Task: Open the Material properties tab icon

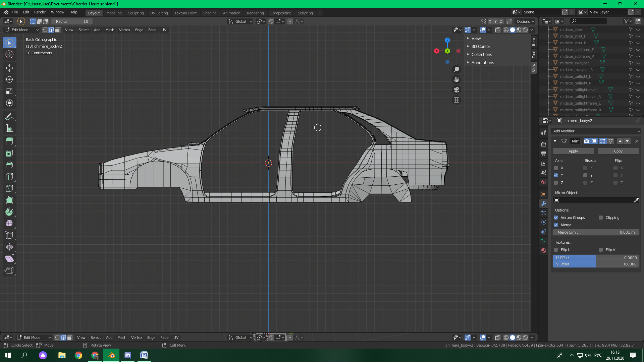Action: pos(544,250)
